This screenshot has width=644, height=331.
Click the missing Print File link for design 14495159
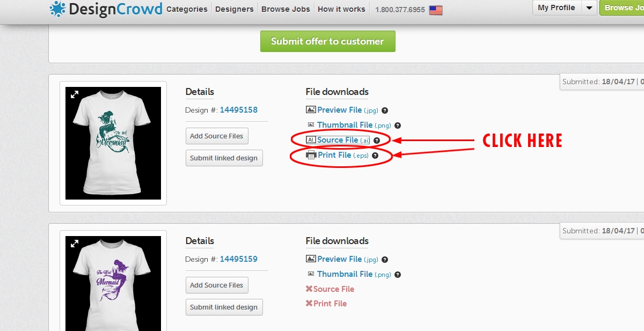(x=330, y=304)
